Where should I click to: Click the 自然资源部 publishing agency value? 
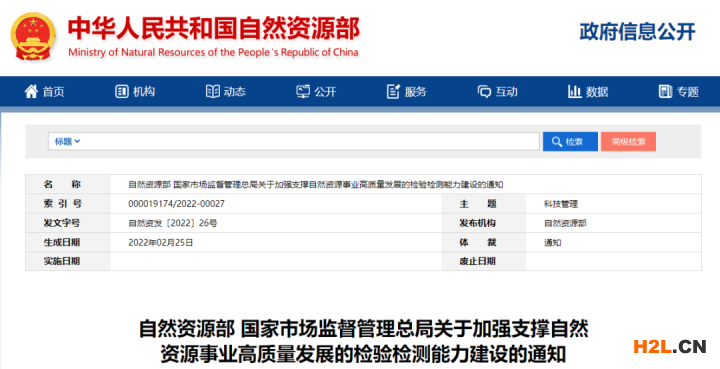[x=565, y=224]
